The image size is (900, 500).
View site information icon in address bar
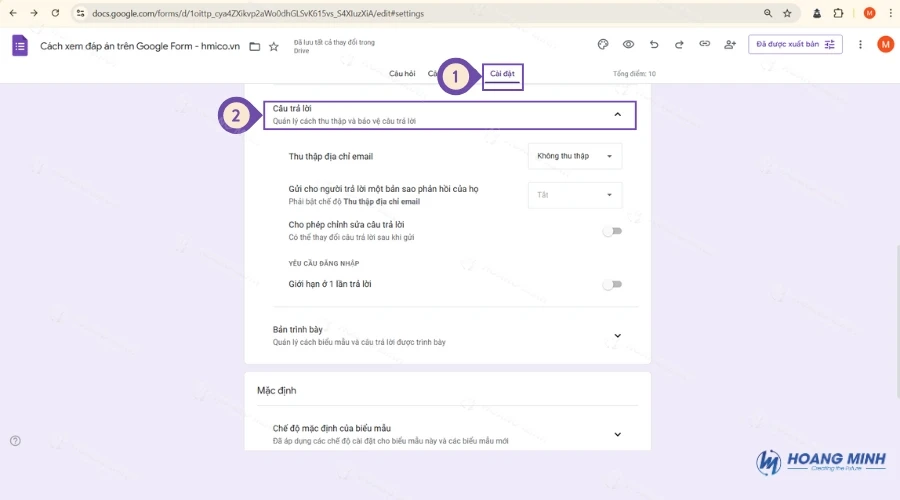coord(80,13)
